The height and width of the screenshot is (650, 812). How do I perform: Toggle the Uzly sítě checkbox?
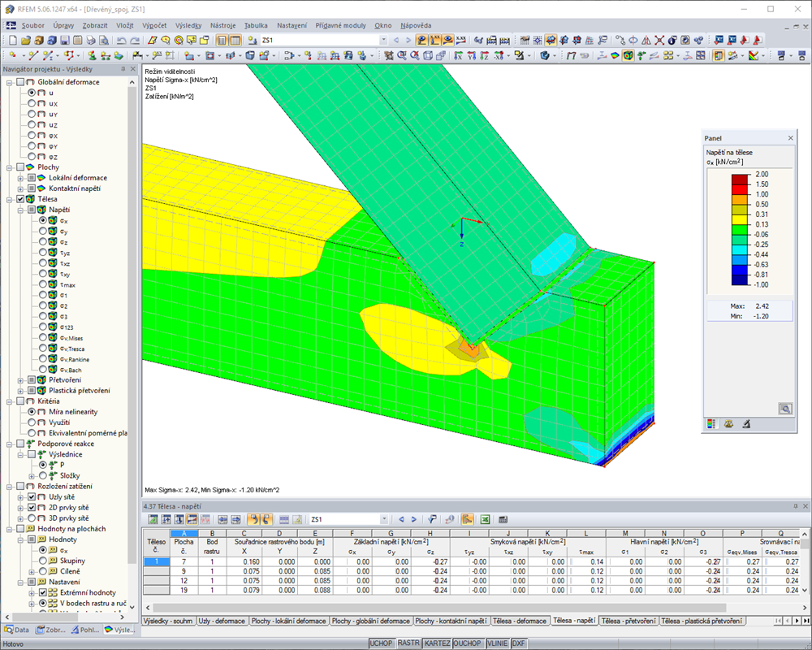tap(32, 496)
